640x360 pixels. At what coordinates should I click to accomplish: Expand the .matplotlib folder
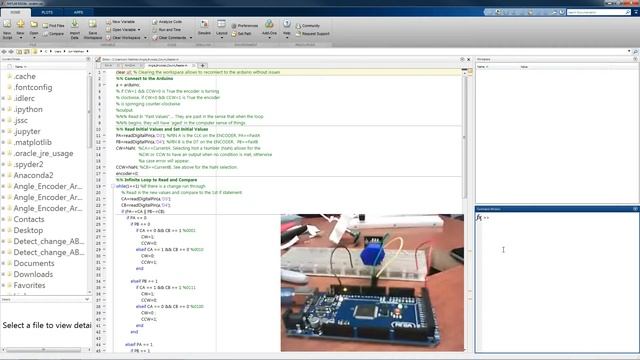pyautogui.click(x=3, y=142)
